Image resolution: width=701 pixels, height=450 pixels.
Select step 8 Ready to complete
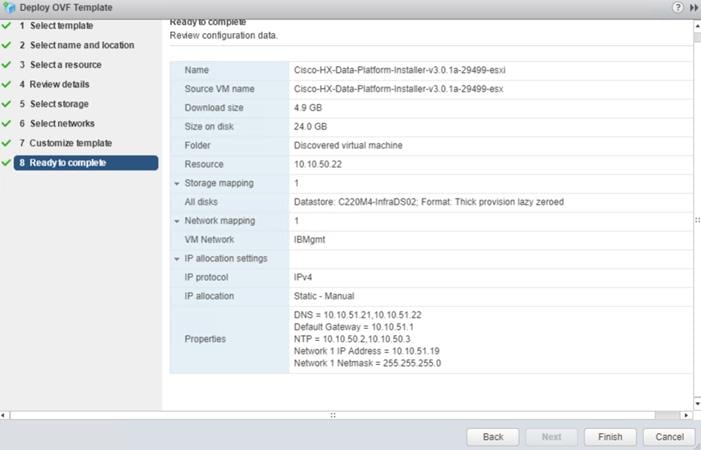tap(86, 163)
